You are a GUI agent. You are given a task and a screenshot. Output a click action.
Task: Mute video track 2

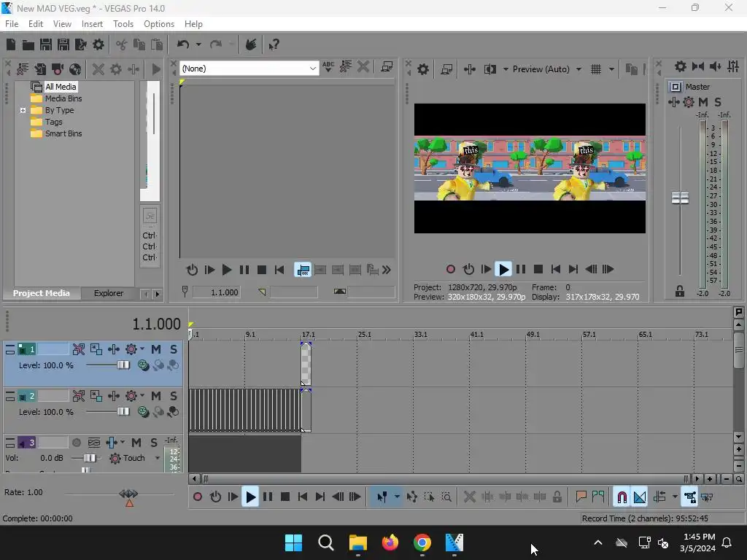(x=156, y=396)
